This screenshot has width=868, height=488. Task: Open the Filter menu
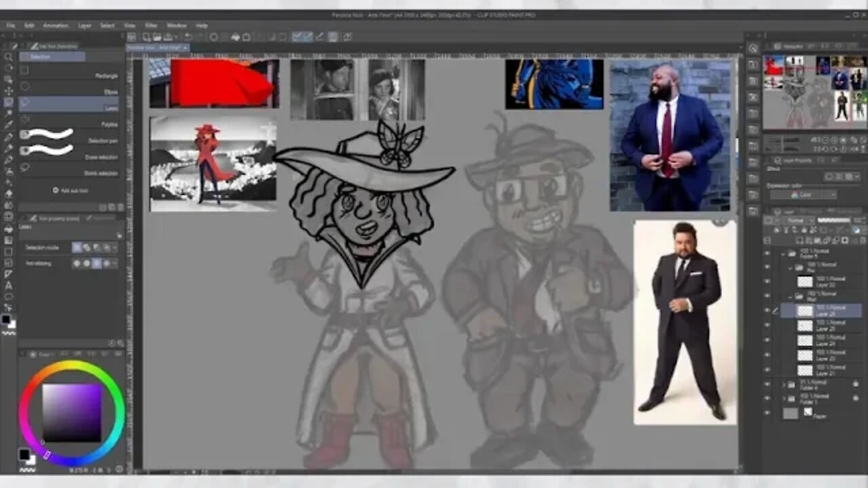pyautogui.click(x=151, y=25)
